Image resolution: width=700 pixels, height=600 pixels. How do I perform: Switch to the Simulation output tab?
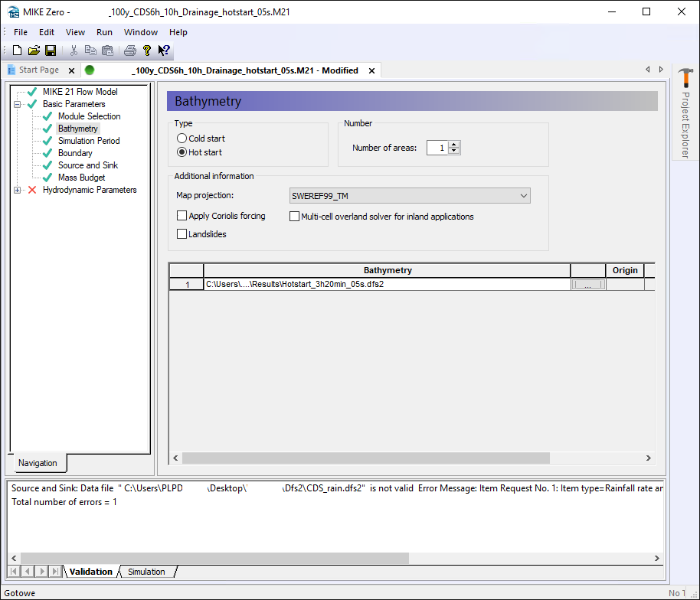146,572
